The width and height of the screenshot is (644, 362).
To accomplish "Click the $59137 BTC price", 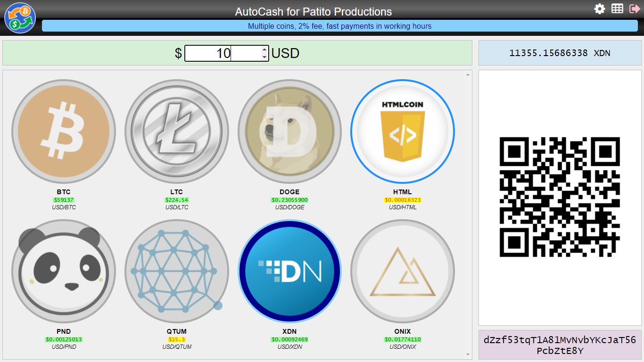I will 64,200.
